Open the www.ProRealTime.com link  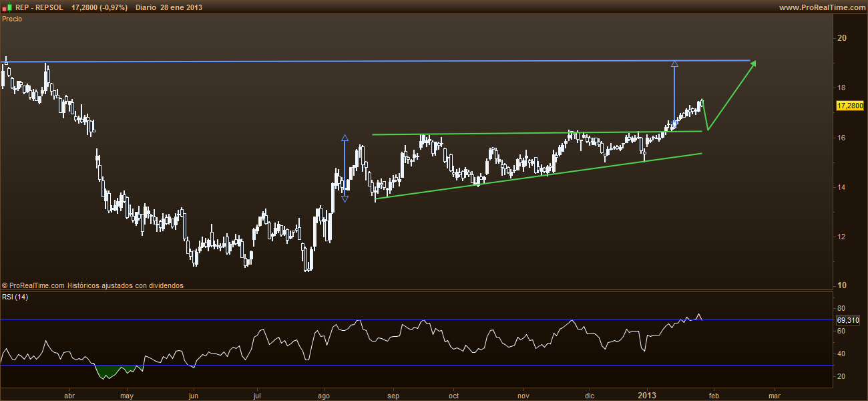pos(821,7)
